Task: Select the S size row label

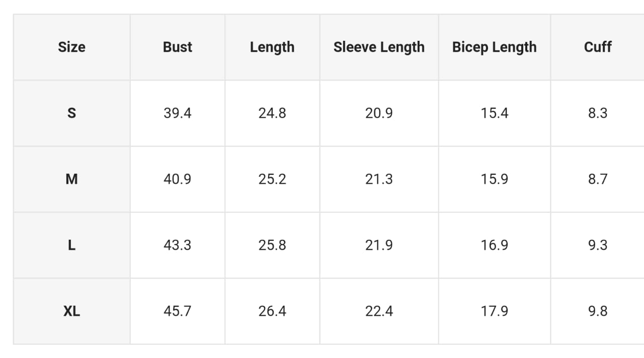Action: (71, 113)
